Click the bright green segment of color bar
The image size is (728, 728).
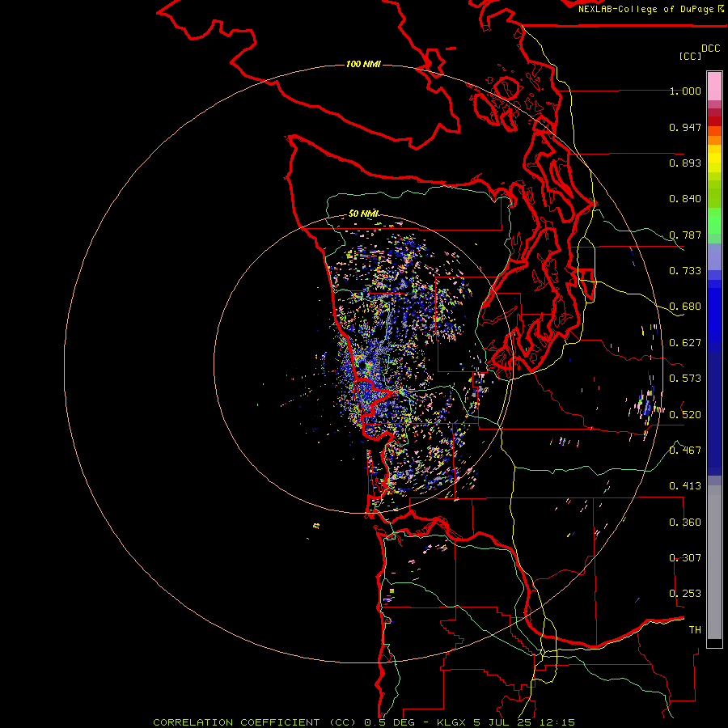(x=714, y=221)
